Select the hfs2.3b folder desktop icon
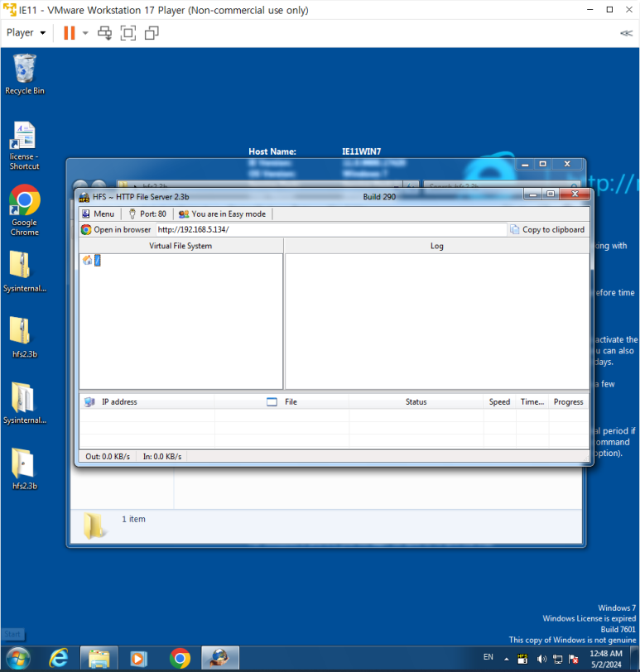The height and width of the screenshot is (672, 640). (x=25, y=469)
